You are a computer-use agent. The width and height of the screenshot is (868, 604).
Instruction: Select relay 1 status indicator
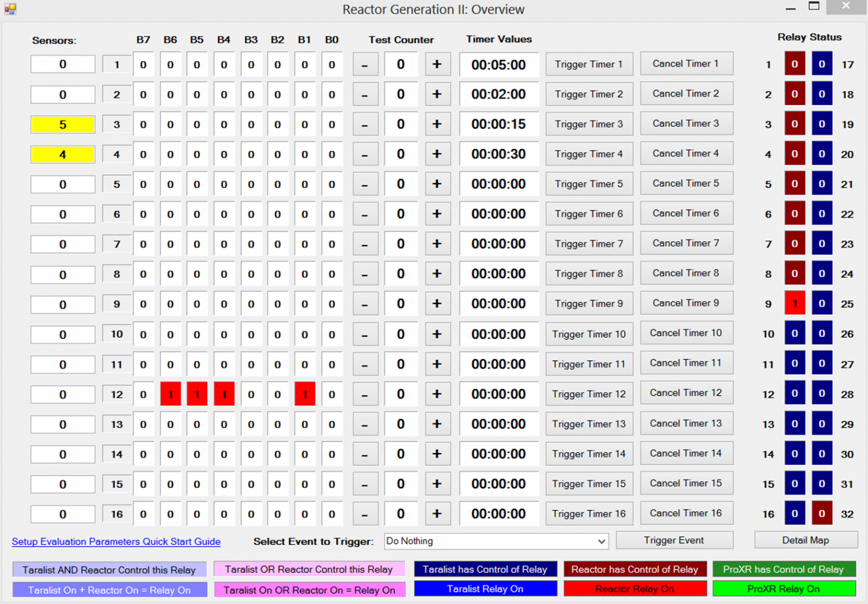tap(794, 64)
